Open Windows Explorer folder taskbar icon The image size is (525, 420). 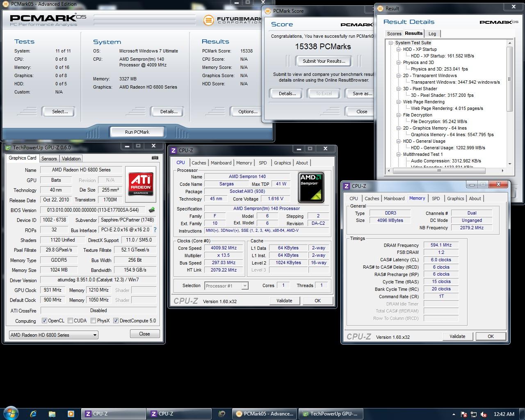52,414
